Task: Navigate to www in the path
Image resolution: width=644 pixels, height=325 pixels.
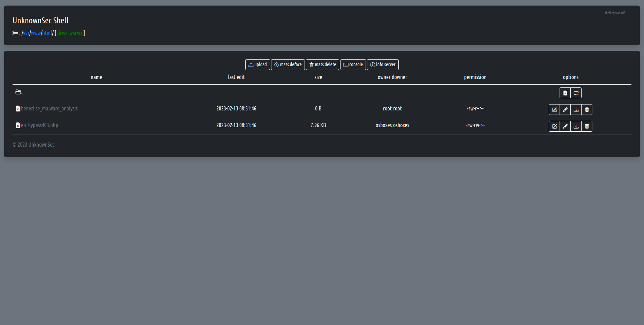Action: pyautogui.click(x=36, y=33)
